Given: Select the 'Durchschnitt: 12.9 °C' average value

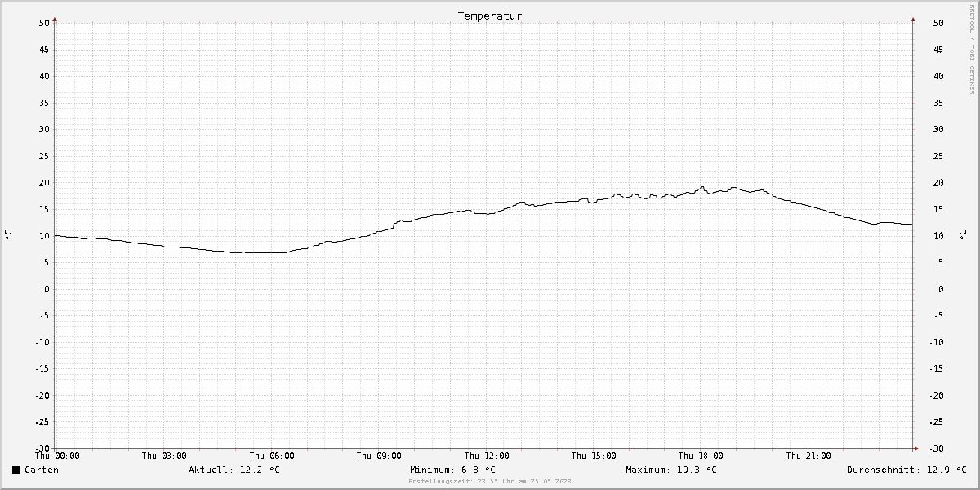Looking at the screenshot, I should tap(907, 470).
